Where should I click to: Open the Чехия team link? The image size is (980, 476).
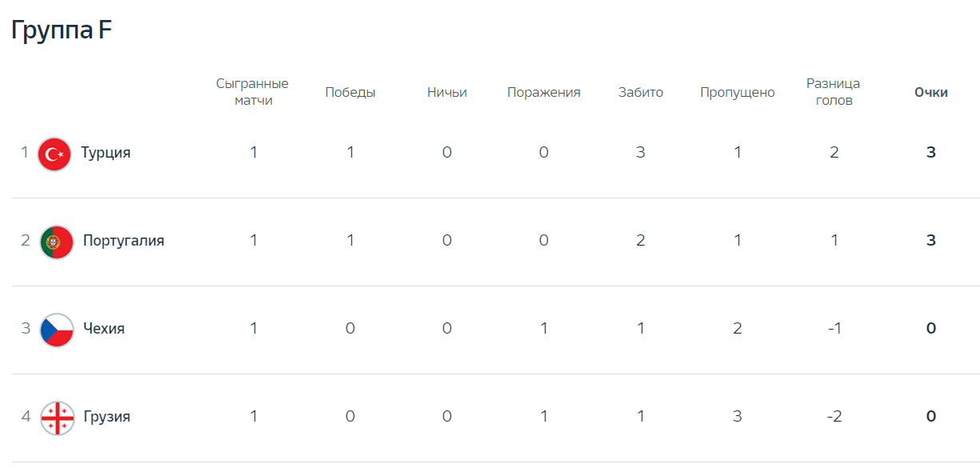coord(104,329)
